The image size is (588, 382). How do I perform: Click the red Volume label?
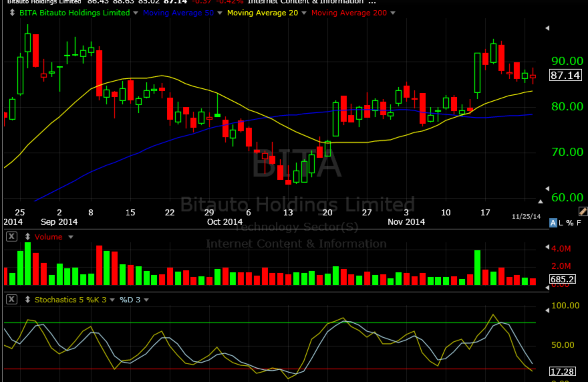pos(48,237)
